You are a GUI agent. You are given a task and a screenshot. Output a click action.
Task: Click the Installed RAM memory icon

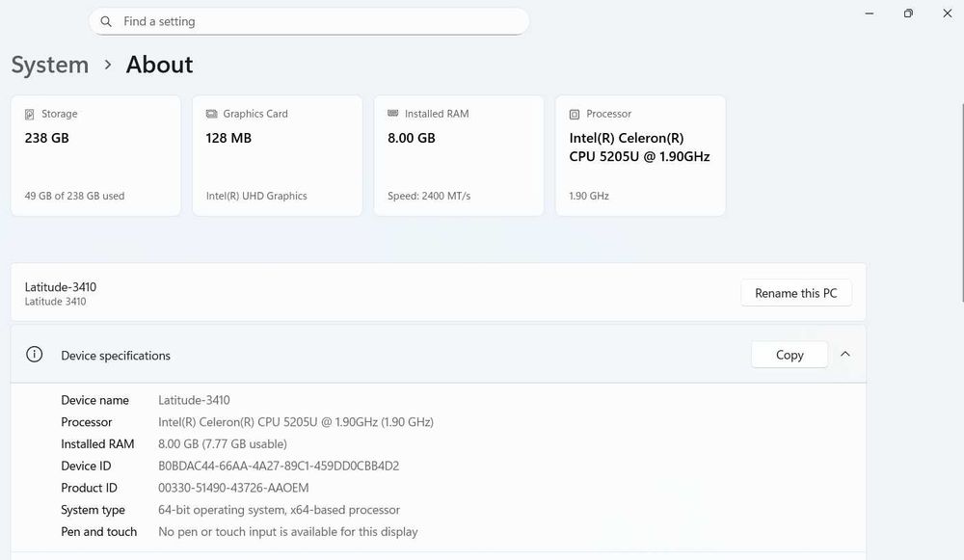coord(393,114)
